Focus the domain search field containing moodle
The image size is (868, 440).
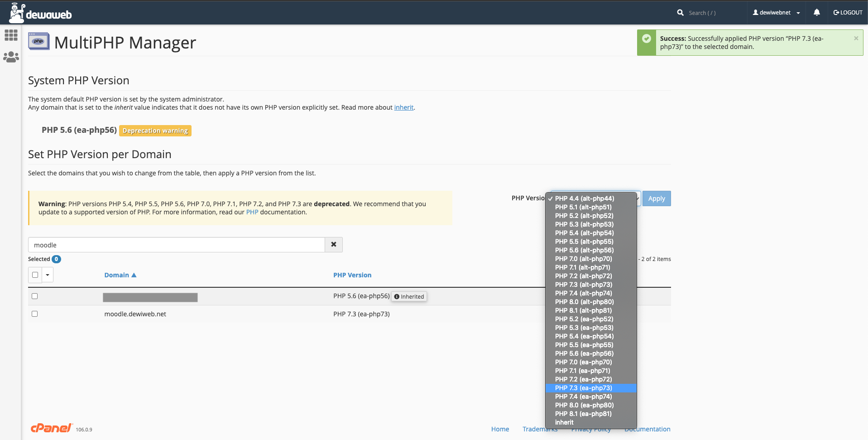pos(177,245)
